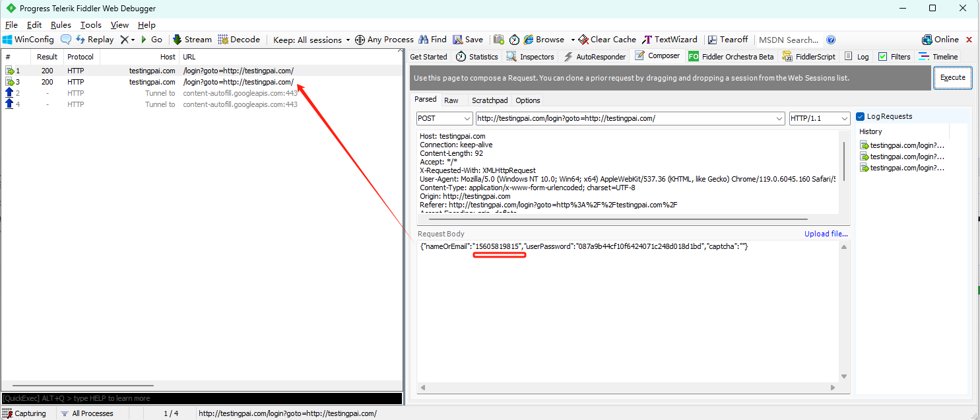Switch to the Log tab

point(857,57)
